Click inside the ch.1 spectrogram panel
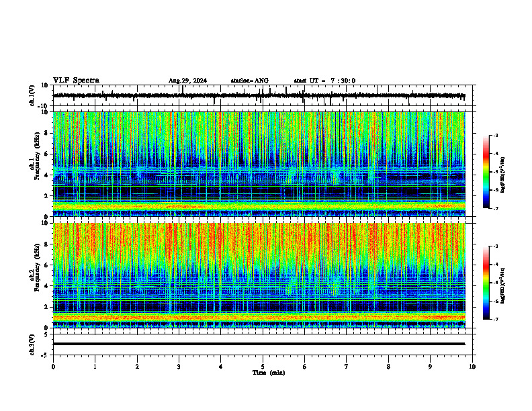This screenshot has width=532, height=411. click(x=259, y=164)
